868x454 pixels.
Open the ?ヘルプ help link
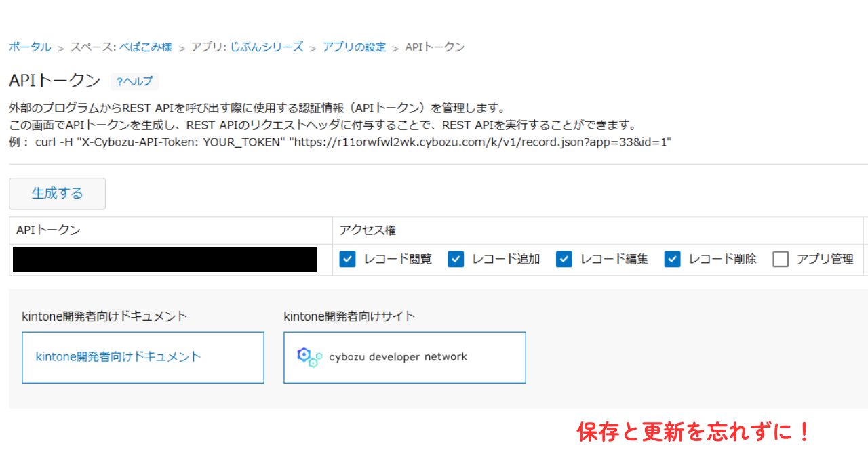135,81
